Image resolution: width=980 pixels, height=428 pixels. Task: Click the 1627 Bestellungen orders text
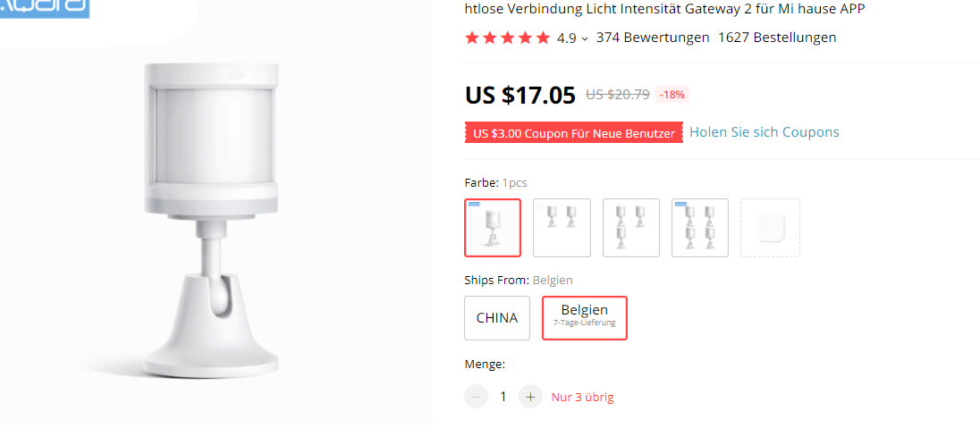(x=777, y=38)
